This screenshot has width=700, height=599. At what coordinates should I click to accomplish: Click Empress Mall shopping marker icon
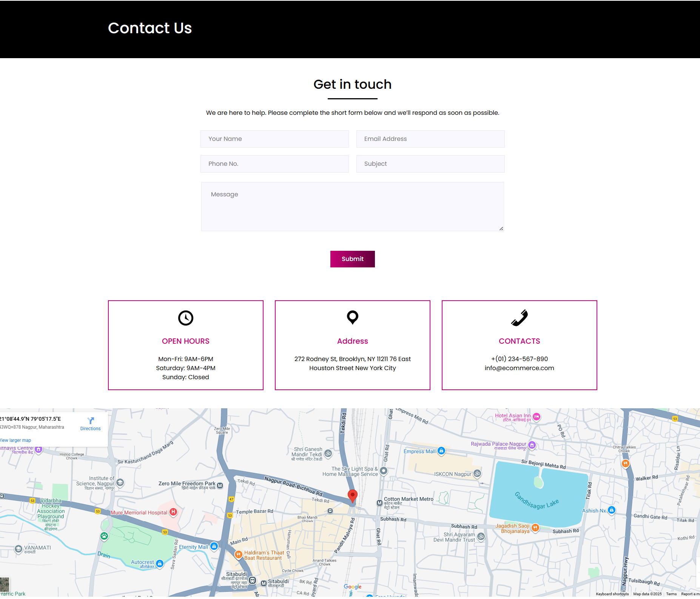(441, 451)
